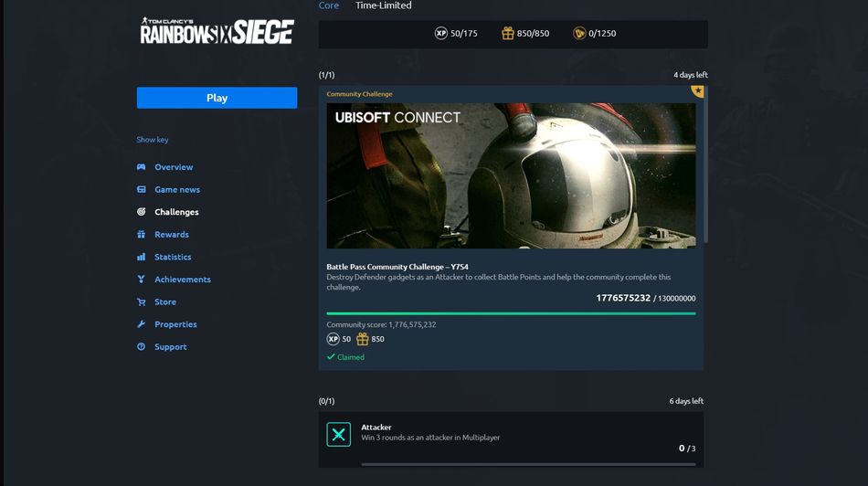
Task: Click the community challenge green progress bar
Action: (x=511, y=313)
